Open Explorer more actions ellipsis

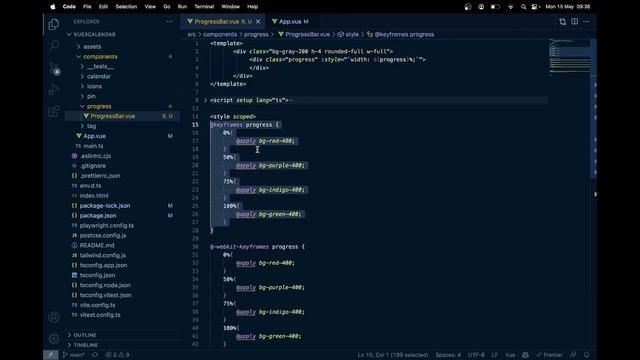click(169, 22)
